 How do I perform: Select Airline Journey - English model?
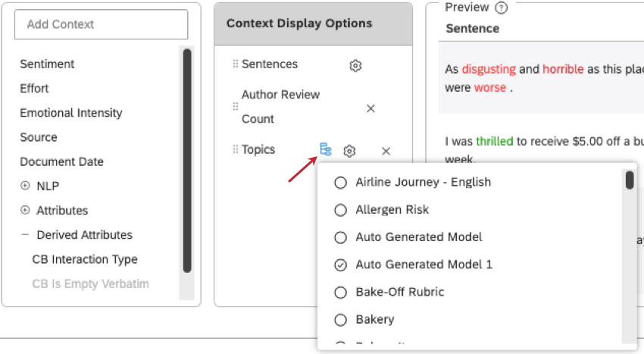341,182
